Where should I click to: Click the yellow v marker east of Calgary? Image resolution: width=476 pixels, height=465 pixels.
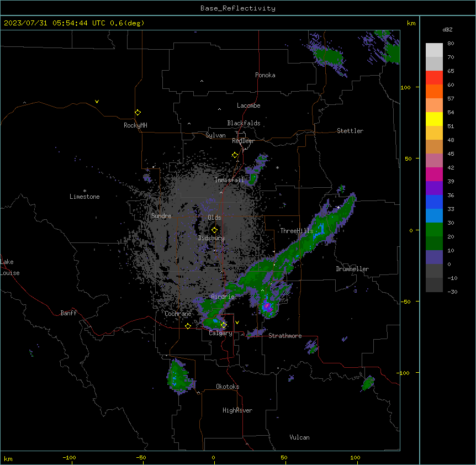point(237,323)
